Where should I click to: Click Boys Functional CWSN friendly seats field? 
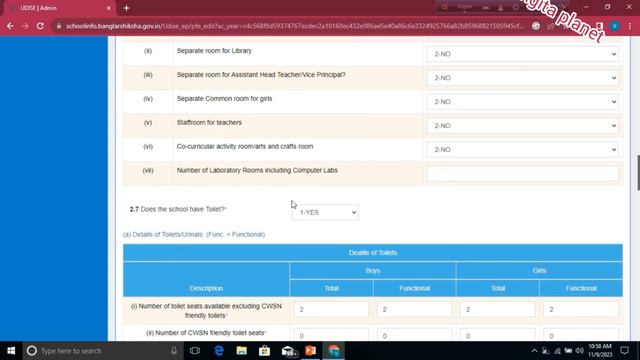414,335
